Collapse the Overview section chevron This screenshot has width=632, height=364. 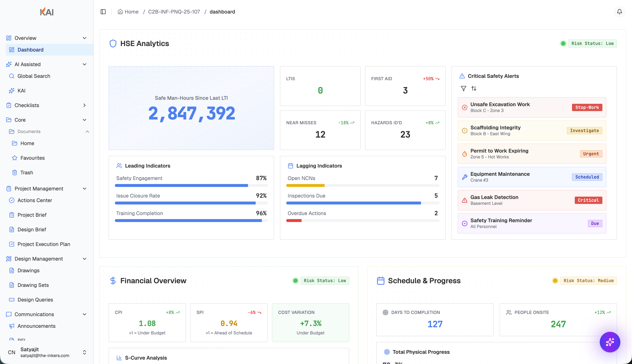84,38
